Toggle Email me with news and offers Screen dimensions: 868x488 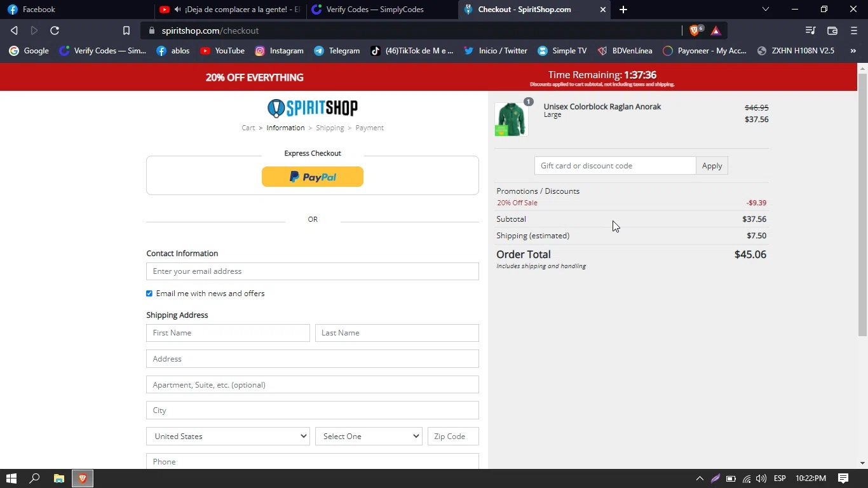click(x=149, y=294)
